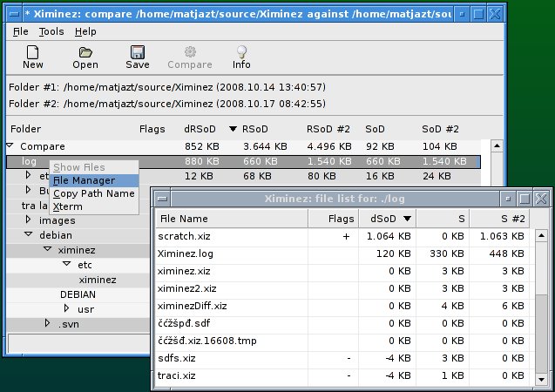The image size is (555, 392).
Task: Open the Help menu
Action: point(85,30)
